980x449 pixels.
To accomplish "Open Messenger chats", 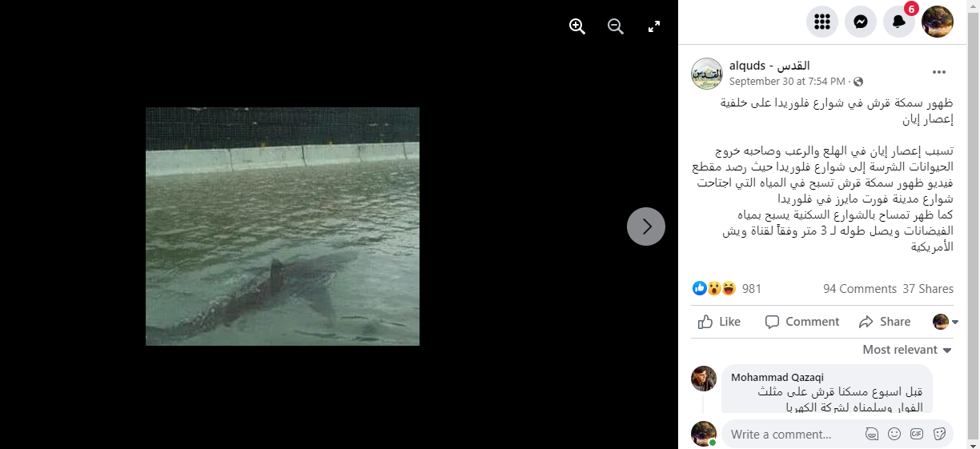I will click(x=861, y=22).
